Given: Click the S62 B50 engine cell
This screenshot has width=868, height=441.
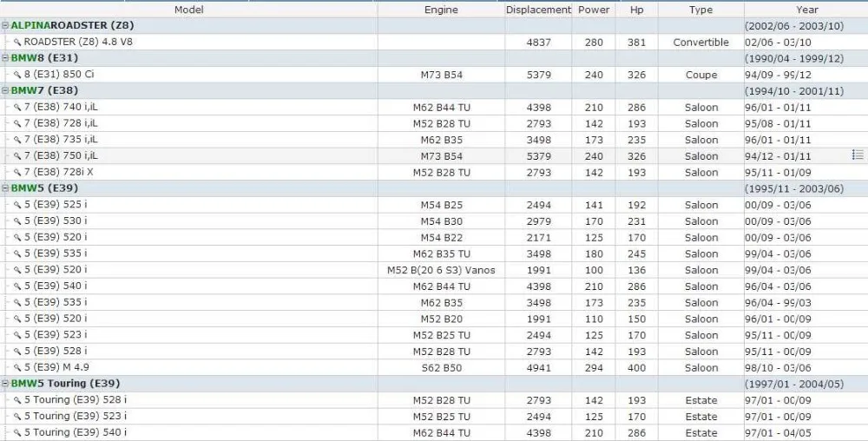Looking at the screenshot, I should 441,368.
